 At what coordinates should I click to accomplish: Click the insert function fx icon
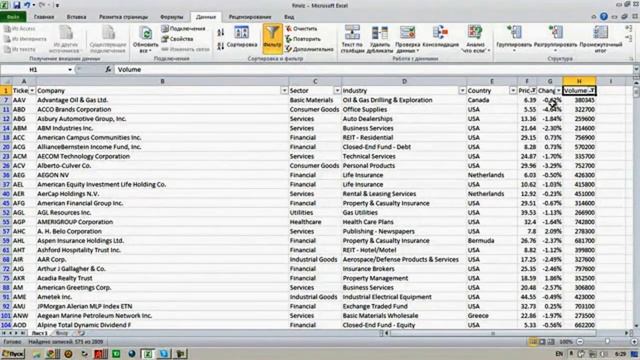click(x=108, y=70)
